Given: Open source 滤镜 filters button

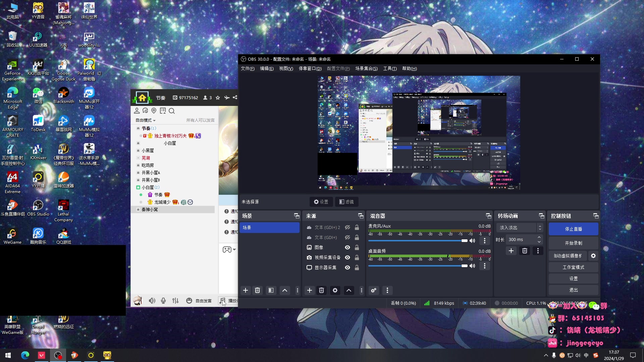Looking at the screenshot, I should (346, 202).
